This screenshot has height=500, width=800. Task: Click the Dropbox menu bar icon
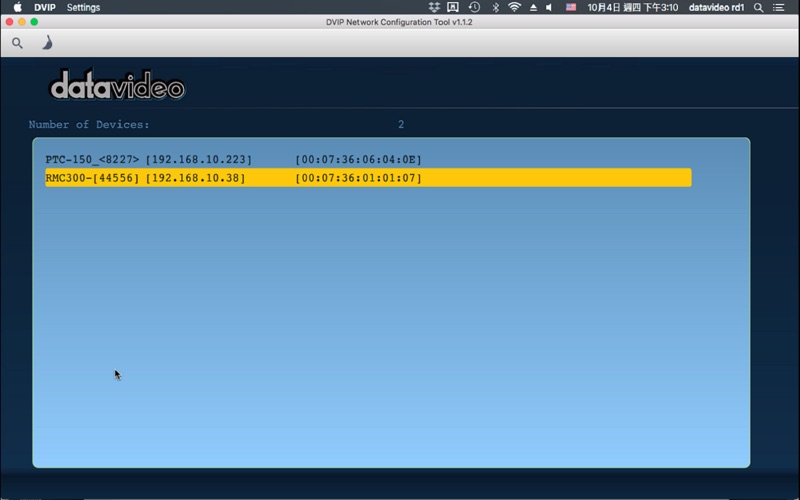434,7
